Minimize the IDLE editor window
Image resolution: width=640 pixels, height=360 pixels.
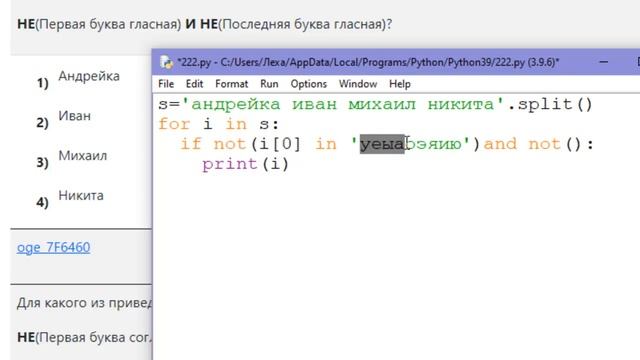604,62
